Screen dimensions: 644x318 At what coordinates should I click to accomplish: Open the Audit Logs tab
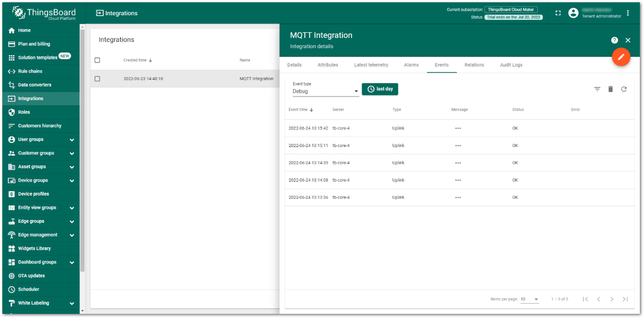[x=511, y=65]
